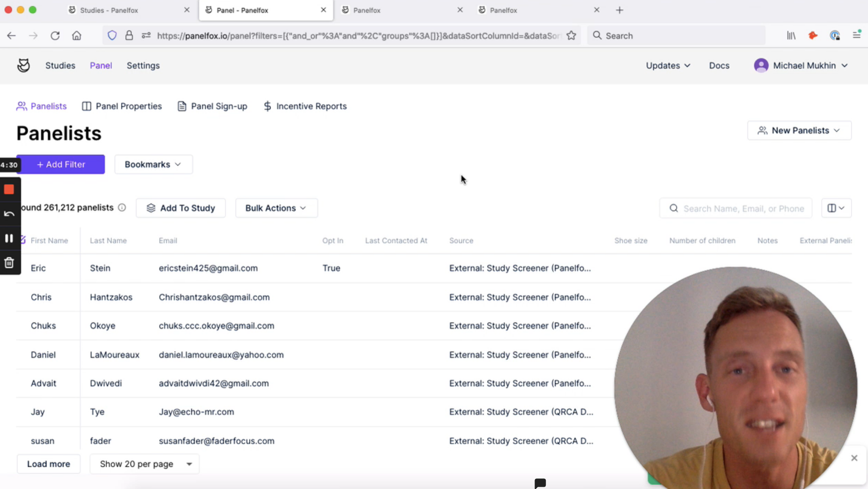The image size is (868, 489).
Task: Stop the screen recording with the red square
Action: point(9,189)
